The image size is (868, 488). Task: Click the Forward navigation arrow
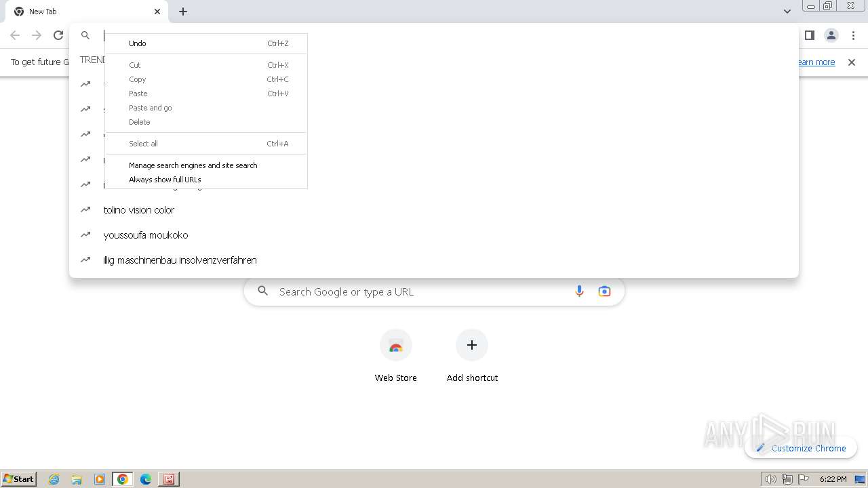37,35
